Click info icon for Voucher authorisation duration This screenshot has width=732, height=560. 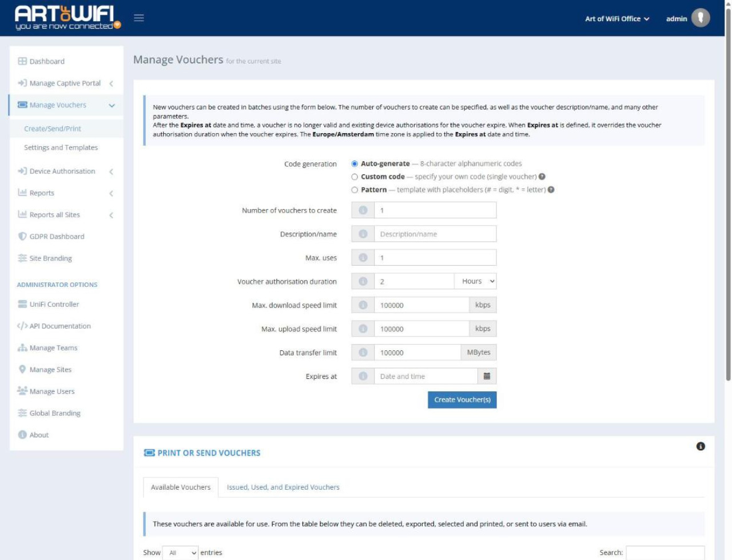pyautogui.click(x=363, y=281)
